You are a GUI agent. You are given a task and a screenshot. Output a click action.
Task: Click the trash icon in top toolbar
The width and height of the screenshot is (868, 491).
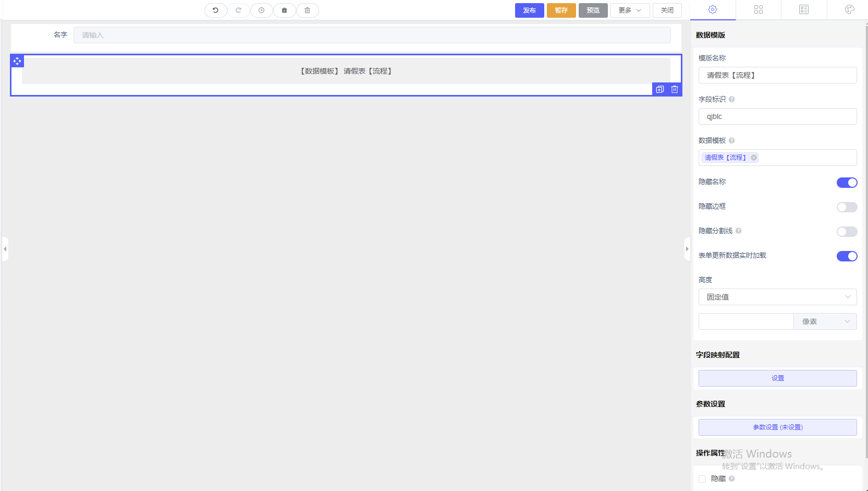coord(307,10)
